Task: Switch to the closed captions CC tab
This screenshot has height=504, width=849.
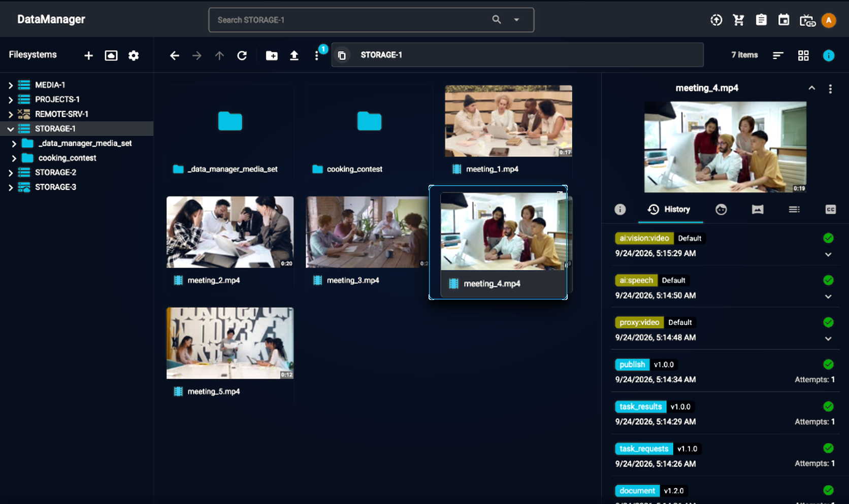Action: (x=831, y=209)
